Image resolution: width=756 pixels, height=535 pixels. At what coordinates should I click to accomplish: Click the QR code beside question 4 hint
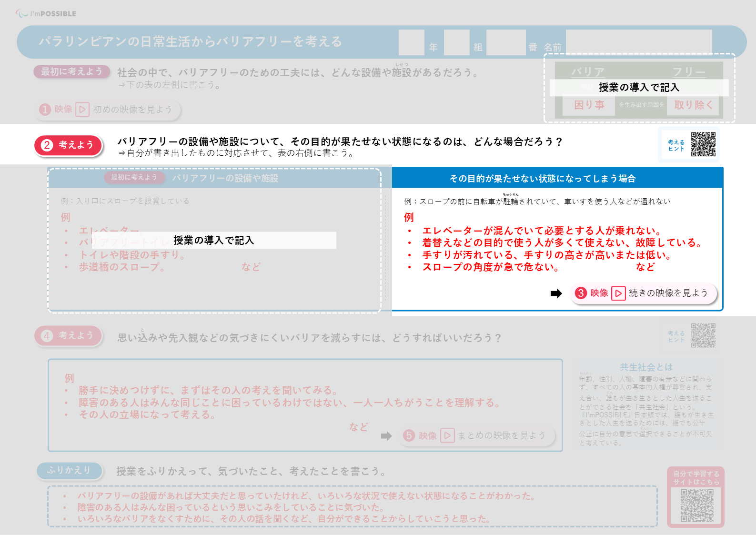pos(703,335)
